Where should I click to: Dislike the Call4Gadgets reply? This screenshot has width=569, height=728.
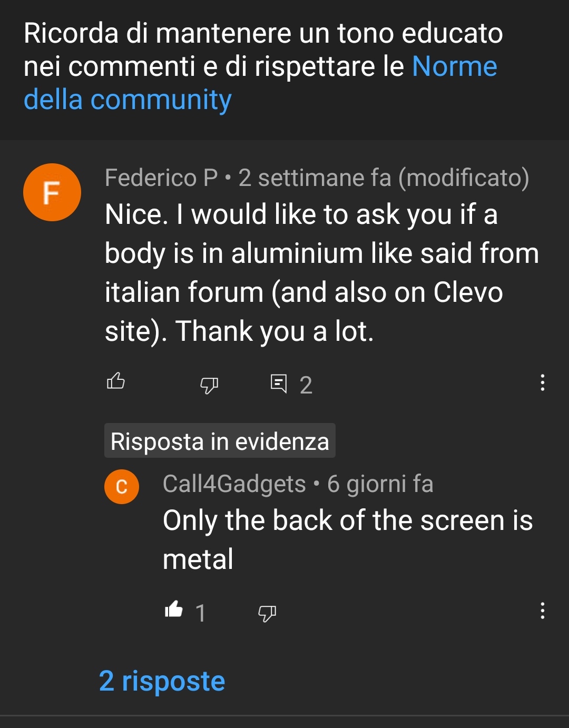click(267, 614)
